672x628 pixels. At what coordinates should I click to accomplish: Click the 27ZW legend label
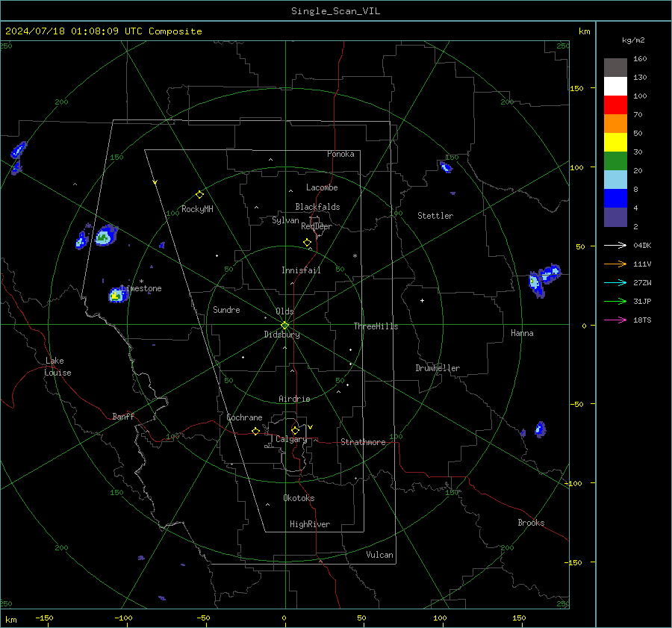[642, 283]
